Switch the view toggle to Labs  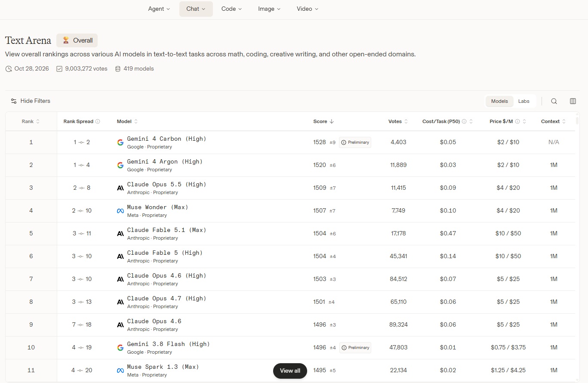point(524,101)
